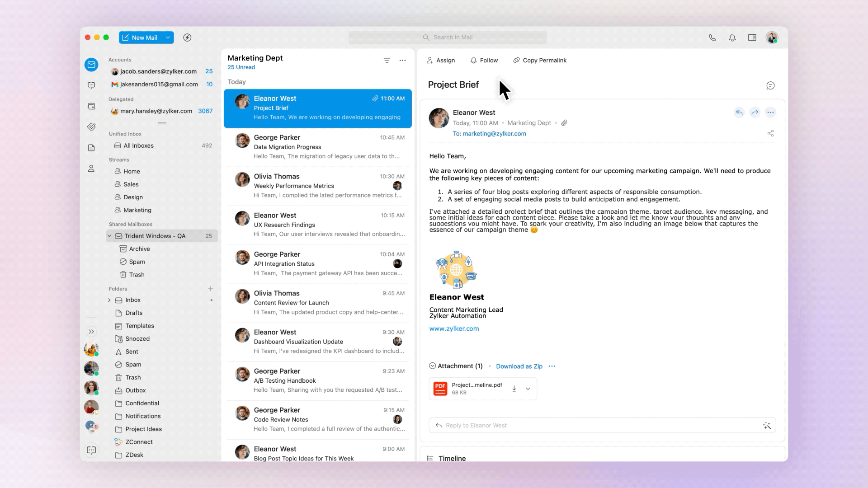Open the Project PDF attachment options chevron
The image size is (868, 488).
tap(528, 389)
